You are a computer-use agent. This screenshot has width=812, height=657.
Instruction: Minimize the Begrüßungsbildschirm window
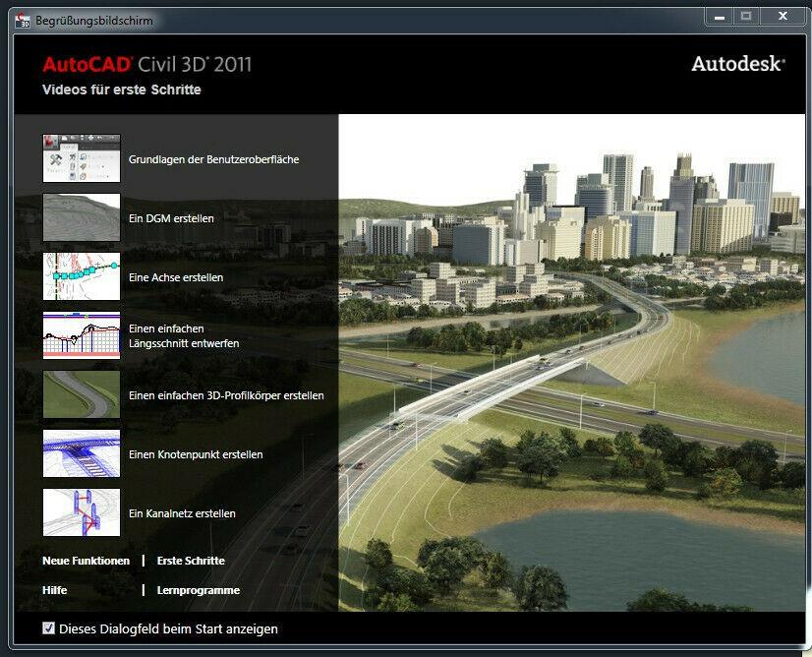(720, 17)
